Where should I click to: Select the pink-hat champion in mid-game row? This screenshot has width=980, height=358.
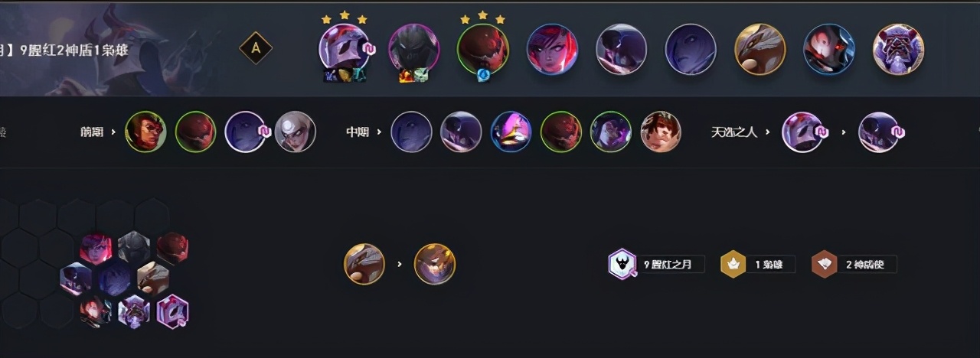click(x=511, y=132)
